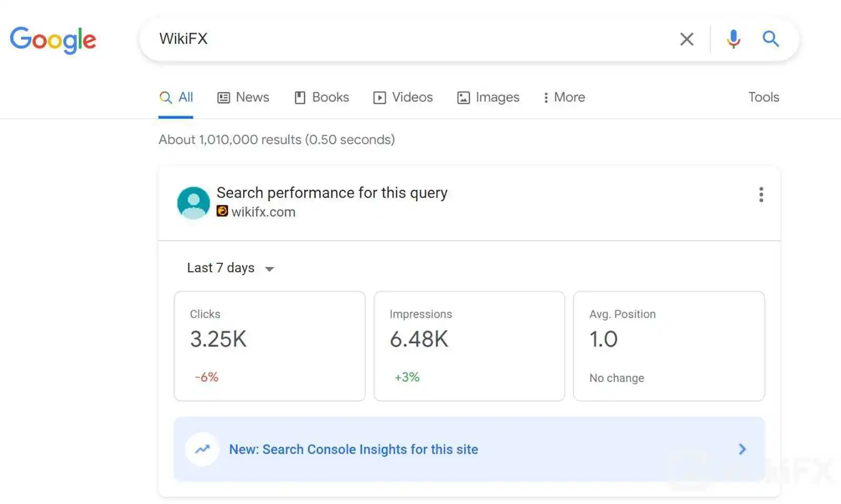Open the Impressions 6.48K metric card
The width and height of the screenshot is (841, 504).
coord(469,346)
